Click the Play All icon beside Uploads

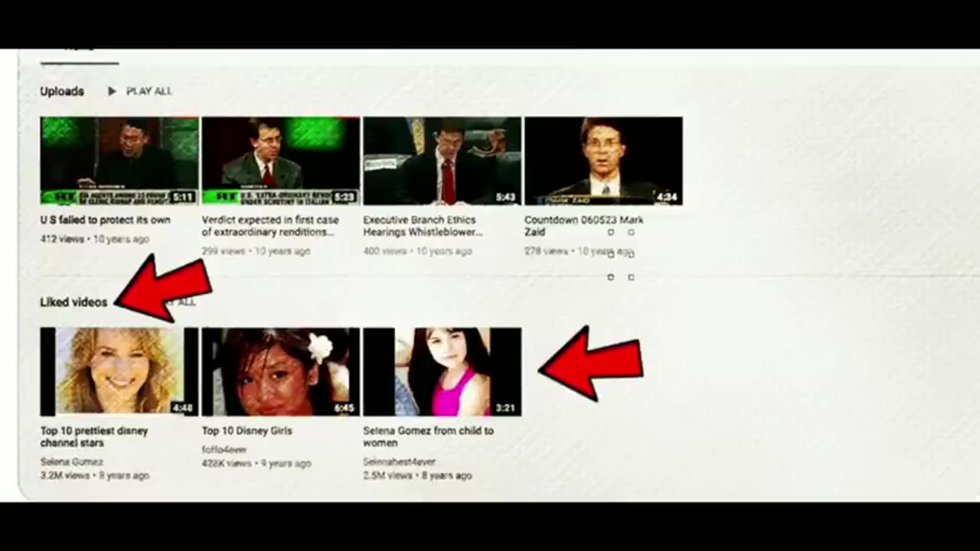112,91
